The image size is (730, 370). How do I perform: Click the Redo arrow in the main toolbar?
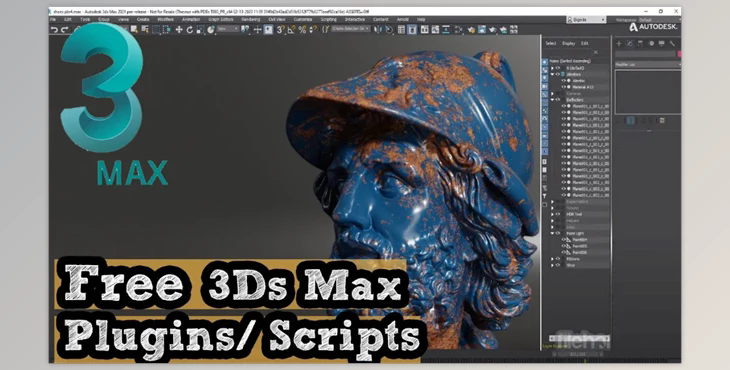pyautogui.click(x=65, y=29)
